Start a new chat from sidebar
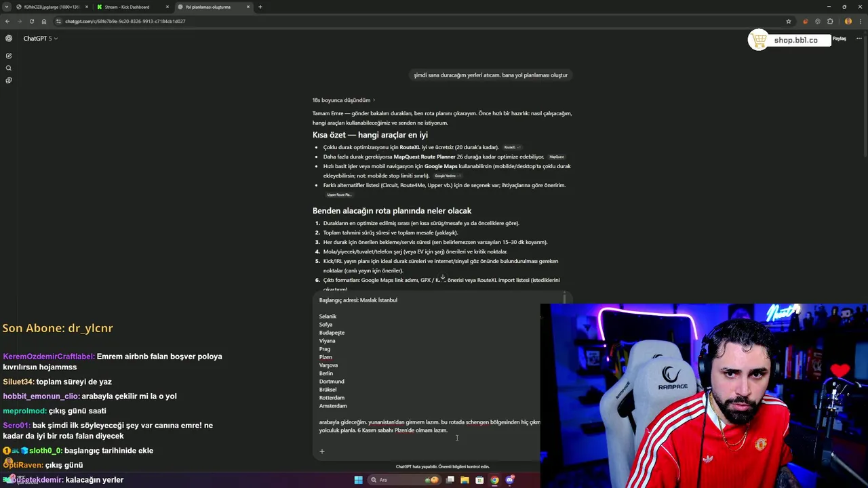 (x=8, y=56)
